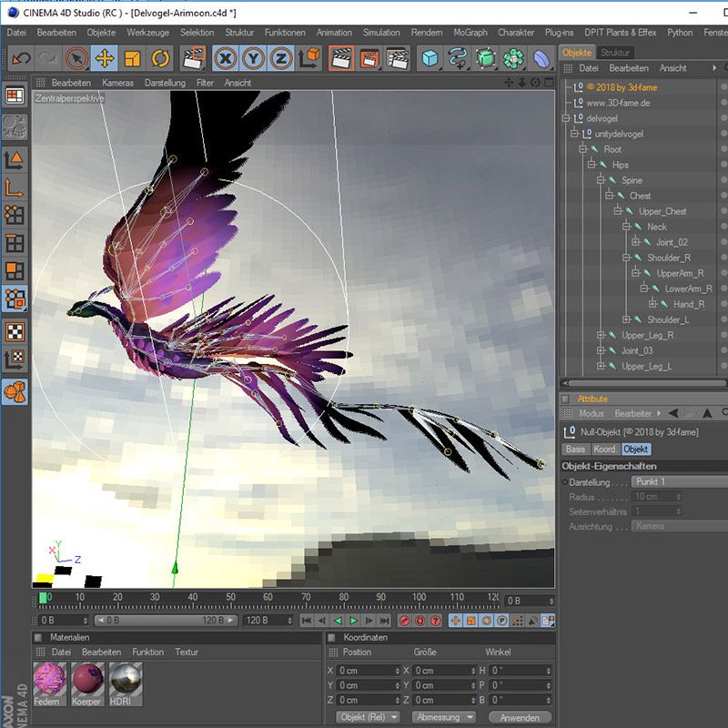Expand the Hand_R joint node
The image size is (728, 728).
(652, 304)
